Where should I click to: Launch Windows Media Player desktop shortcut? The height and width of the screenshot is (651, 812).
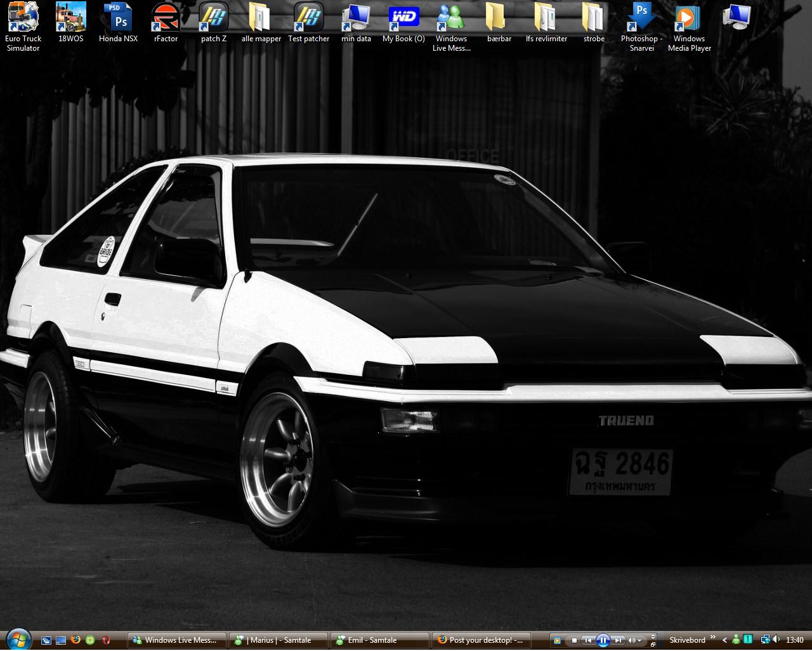coord(689,18)
